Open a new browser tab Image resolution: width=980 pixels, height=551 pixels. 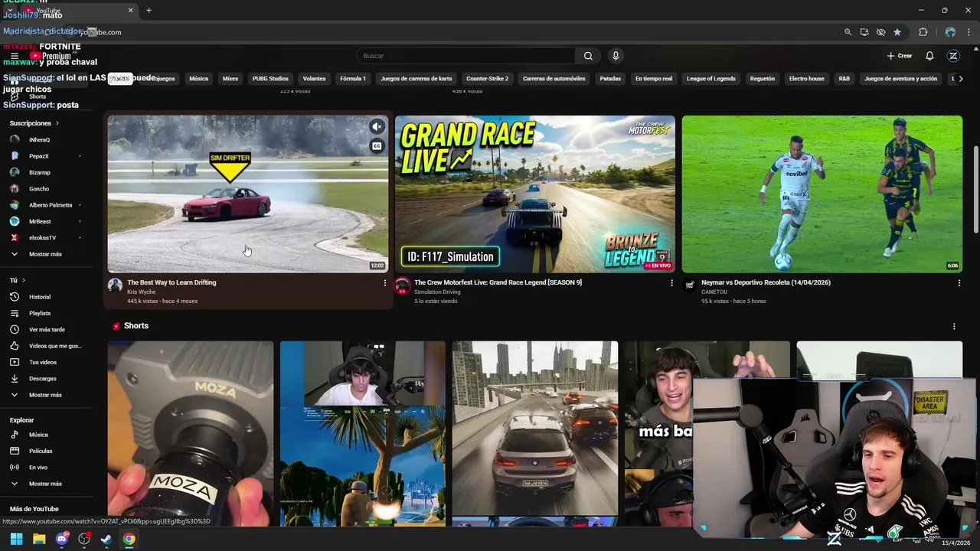[x=149, y=10]
